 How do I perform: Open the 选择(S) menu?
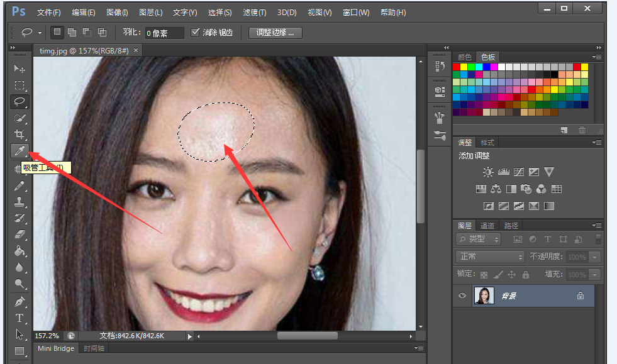pos(220,13)
